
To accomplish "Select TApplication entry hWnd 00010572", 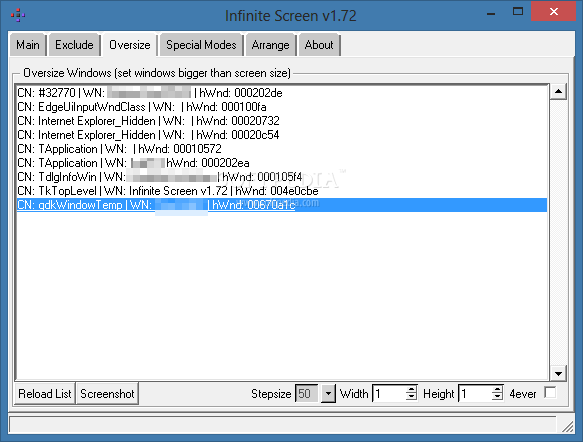I will pos(282,149).
